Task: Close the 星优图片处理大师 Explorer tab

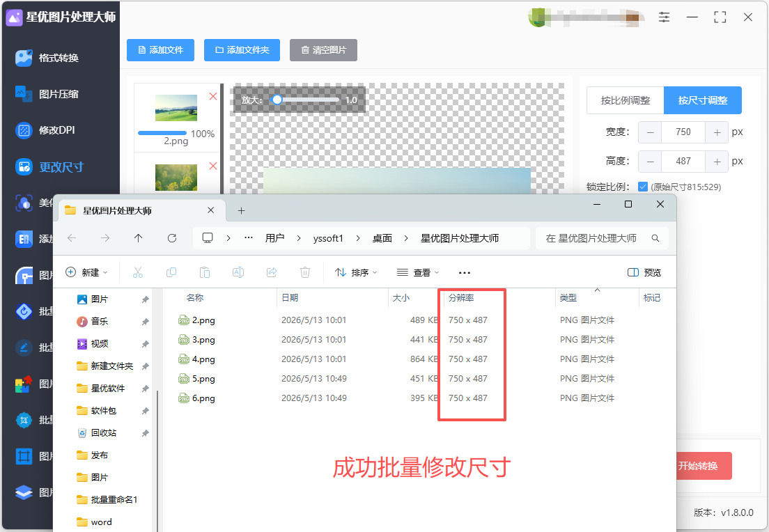Action: [211, 210]
